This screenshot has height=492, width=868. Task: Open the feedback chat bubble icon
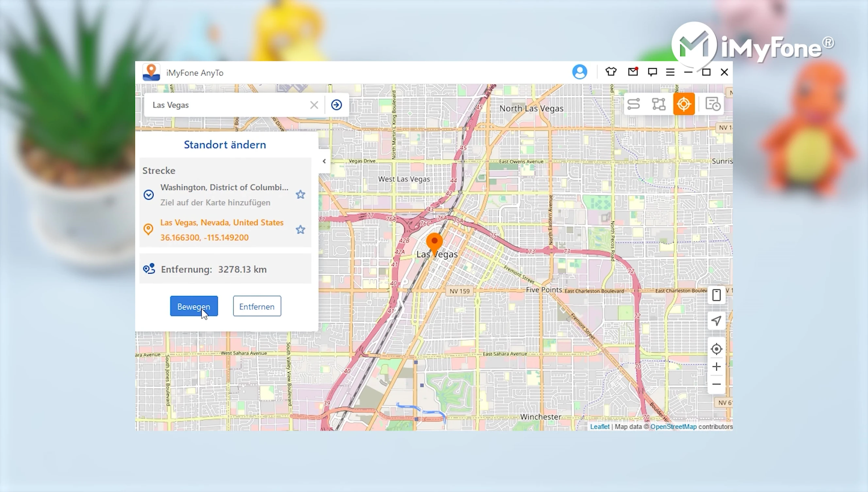pos(652,72)
